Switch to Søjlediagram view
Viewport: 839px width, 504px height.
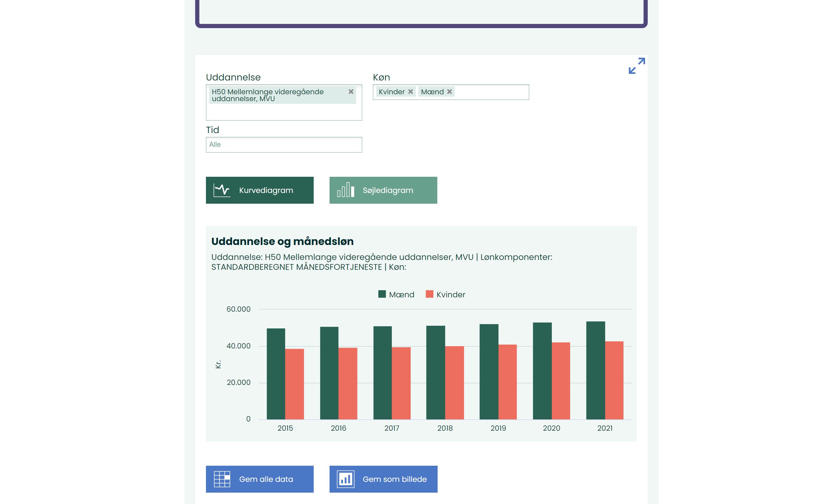[387, 190]
